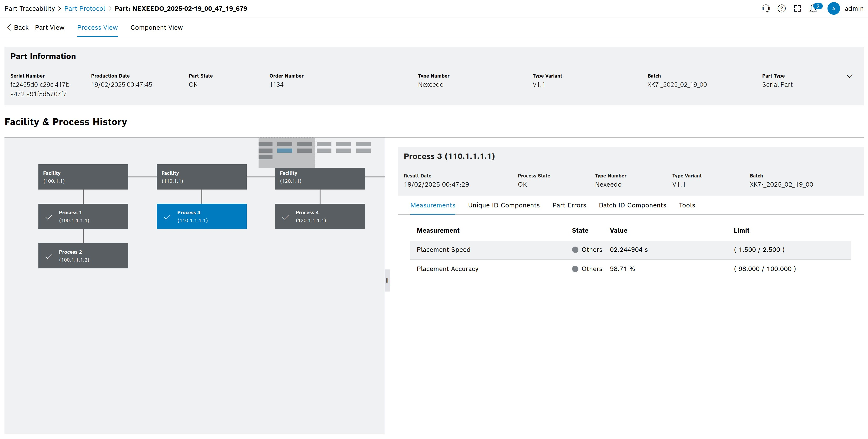The height and width of the screenshot is (439, 868).
Task: Click the serial number value fa2455d0
Action: tap(41, 89)
